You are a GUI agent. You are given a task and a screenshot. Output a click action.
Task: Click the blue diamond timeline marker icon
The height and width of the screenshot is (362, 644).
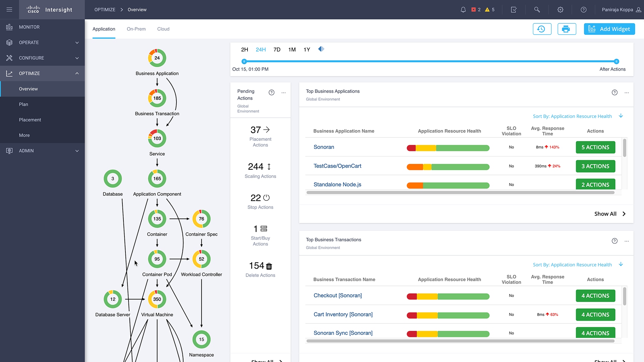(x=321, y=49)
